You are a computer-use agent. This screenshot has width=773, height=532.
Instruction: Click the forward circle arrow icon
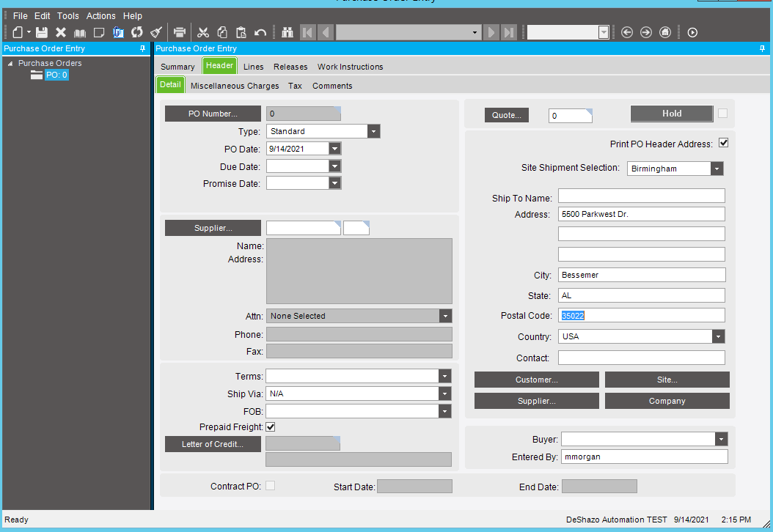point(646,32)
